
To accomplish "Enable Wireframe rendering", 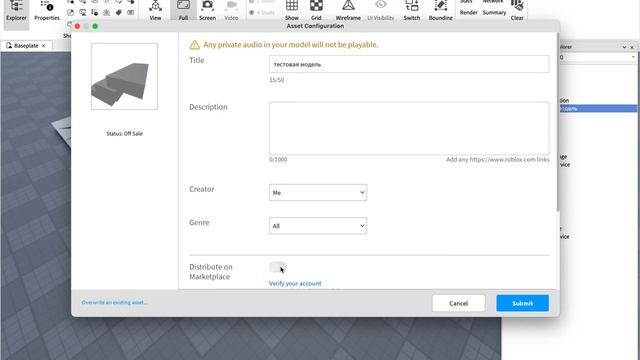I will 348,11.
